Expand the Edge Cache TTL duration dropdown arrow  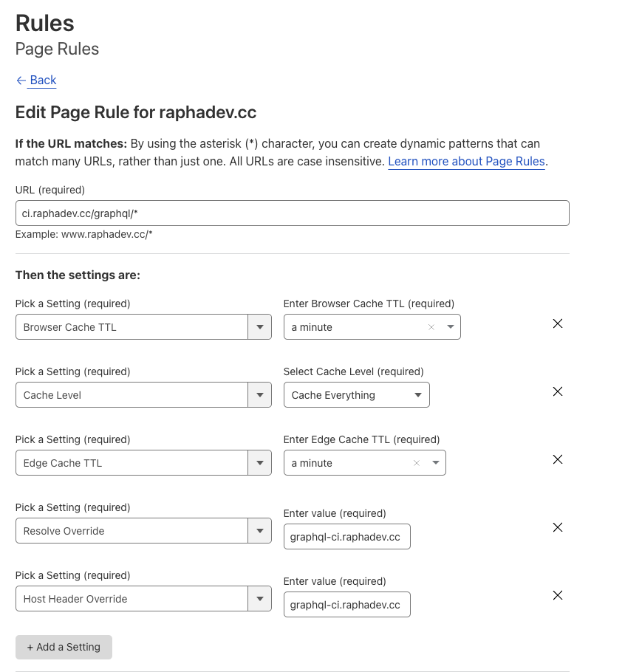(x=436, y=463)
